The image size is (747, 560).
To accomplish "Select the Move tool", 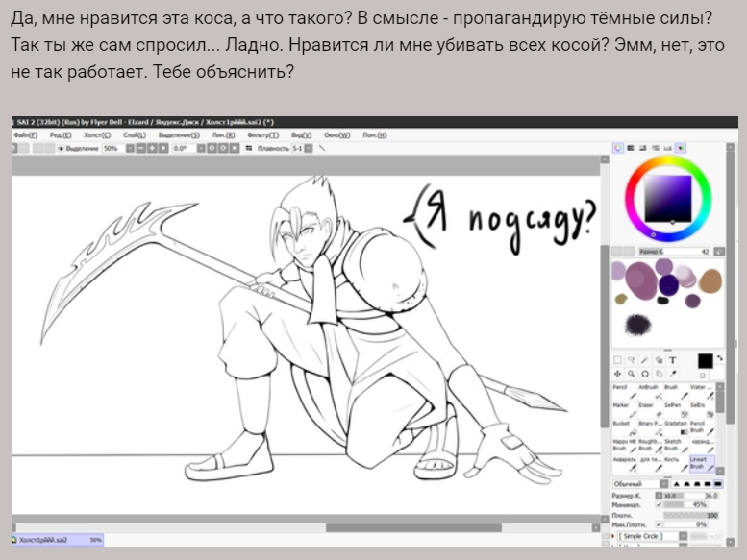I will 618,373.
